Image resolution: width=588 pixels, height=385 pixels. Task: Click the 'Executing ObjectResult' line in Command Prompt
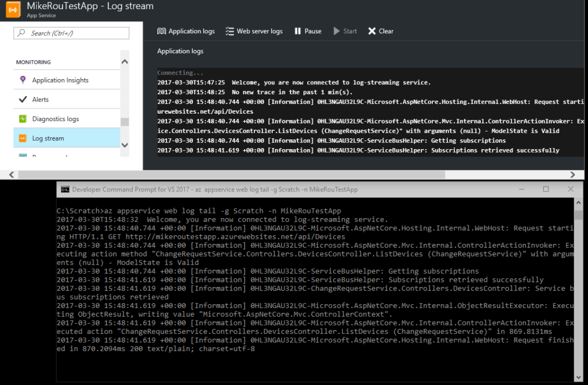click(x=315, y=310)
